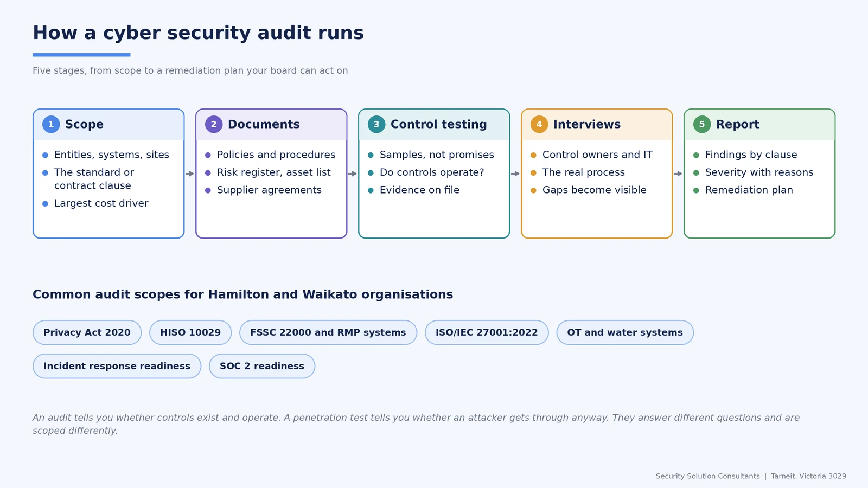Click the Control testing stage heading
Image resolution: width=868 pixels, height=488 pixels.
pos(439,124)
